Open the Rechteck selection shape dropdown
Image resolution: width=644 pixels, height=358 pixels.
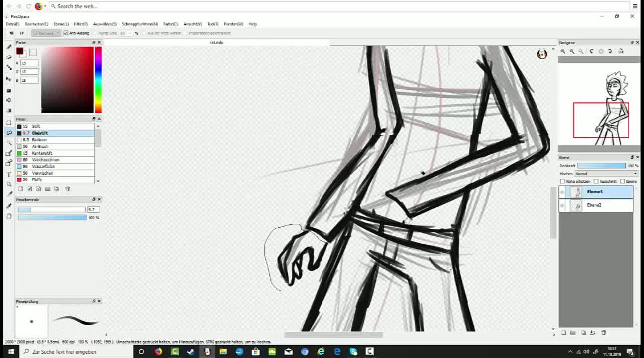click(46, 33)
